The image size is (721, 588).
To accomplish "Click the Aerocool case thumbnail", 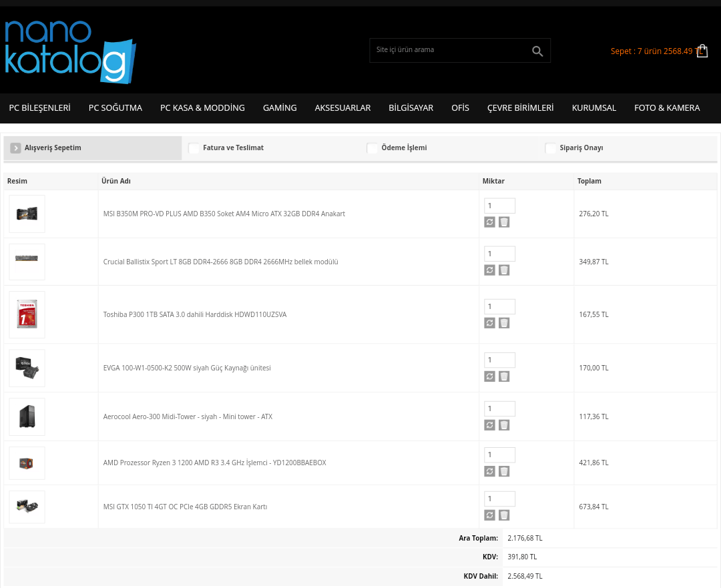I will coord(27,416).
